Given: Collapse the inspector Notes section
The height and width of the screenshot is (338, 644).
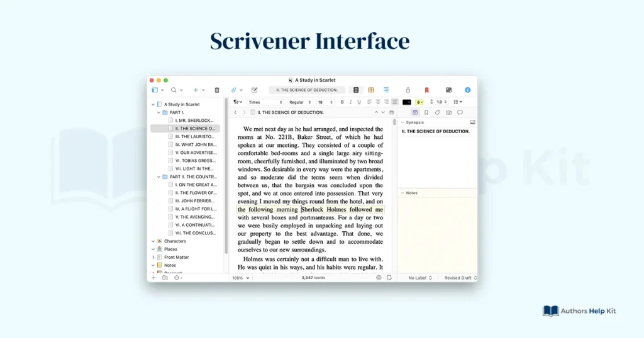Looking at the screenshot, I should tap(402, 193).
